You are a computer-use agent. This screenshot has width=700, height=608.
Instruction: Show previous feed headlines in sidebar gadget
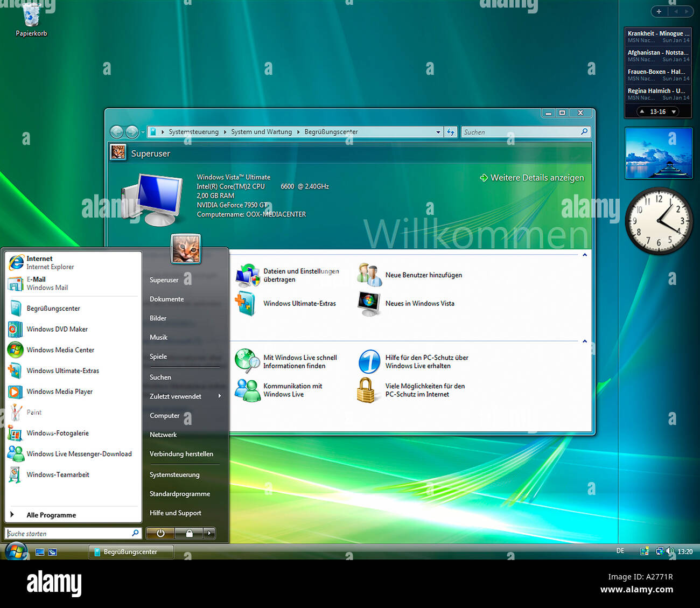(x=642, y=111)
